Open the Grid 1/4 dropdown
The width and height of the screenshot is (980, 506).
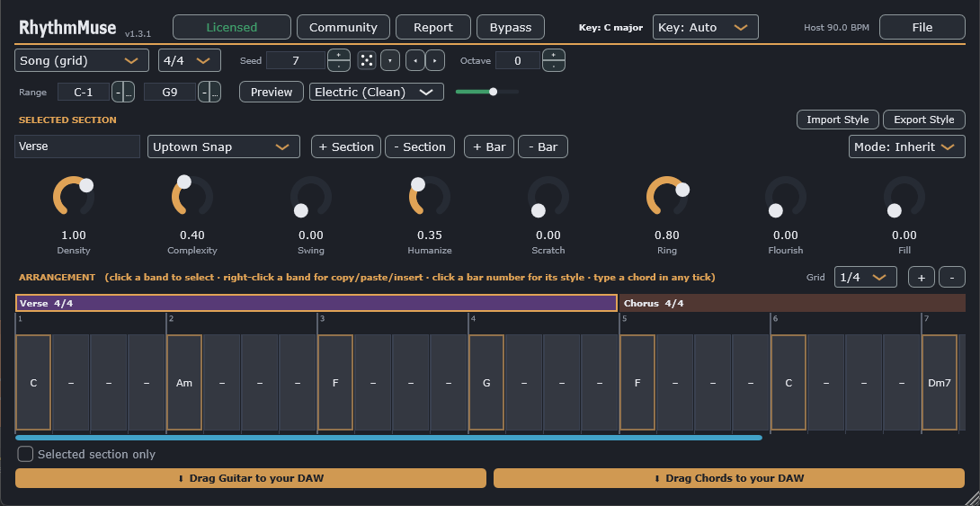coord(866,278)
